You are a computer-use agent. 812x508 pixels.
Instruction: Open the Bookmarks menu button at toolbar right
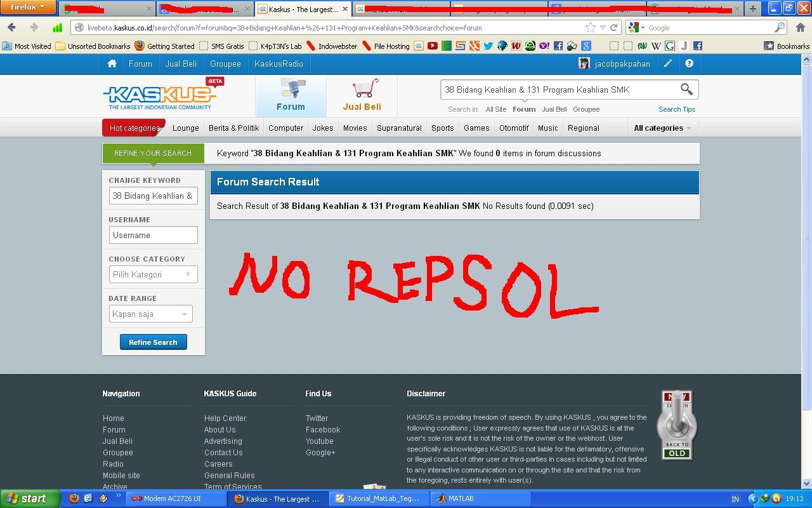click(x=787, y=46)
